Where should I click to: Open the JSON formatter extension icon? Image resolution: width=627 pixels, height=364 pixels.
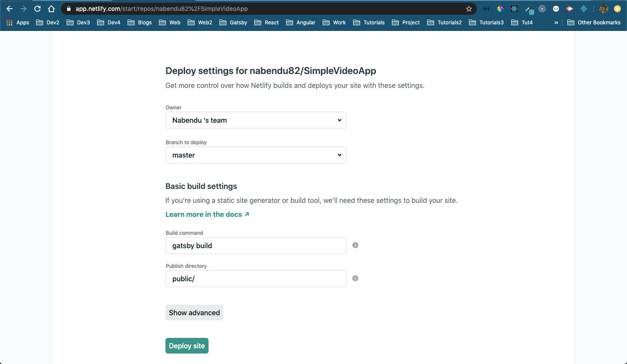pyautogui.click(x=486, y=9)
